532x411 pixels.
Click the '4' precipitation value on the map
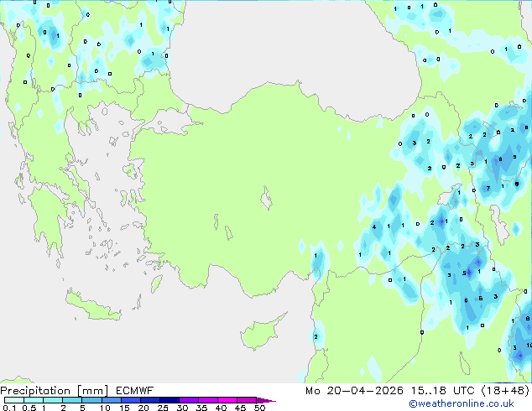tap(374, 226)
